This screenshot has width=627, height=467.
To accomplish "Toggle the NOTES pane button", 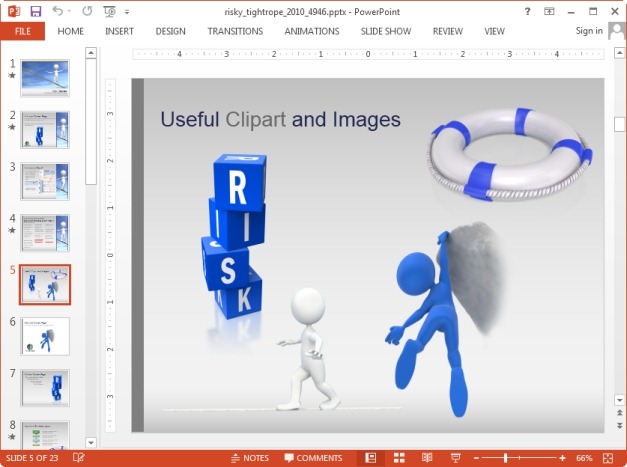I will point(250,458).
